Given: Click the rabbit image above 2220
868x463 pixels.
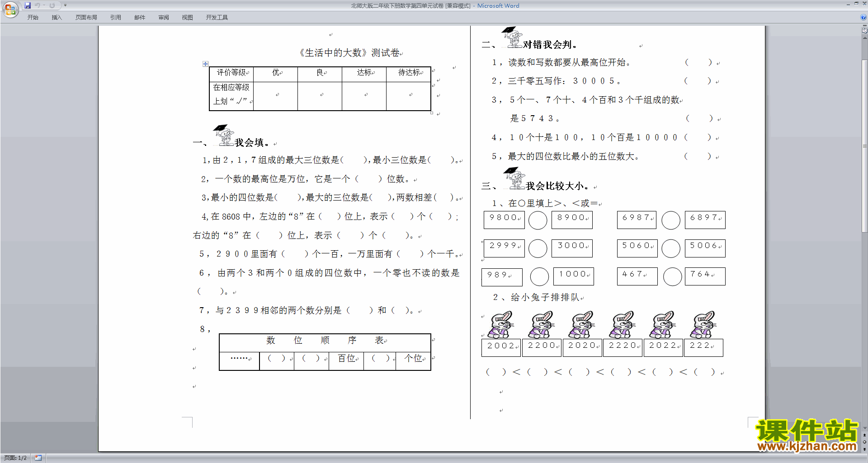Looking at the screenshot, I should pyautogui.click(x=622, y=324).
